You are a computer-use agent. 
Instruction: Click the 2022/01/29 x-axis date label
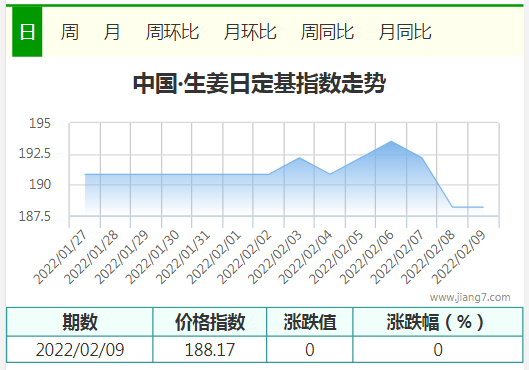tap(121, 257)
